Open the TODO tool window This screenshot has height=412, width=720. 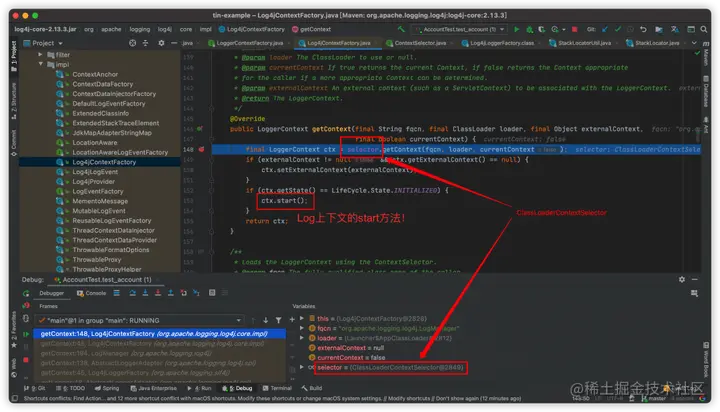[x=70, y=388]
